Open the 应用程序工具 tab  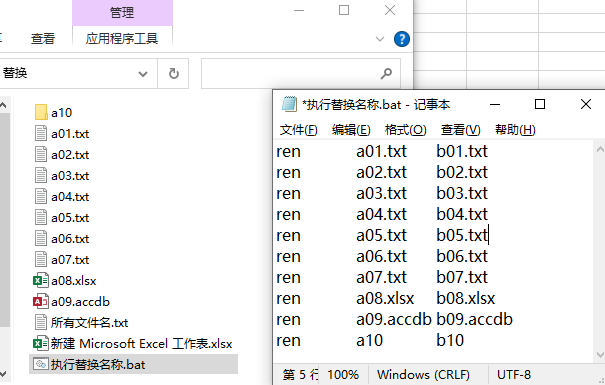point(122,39)
